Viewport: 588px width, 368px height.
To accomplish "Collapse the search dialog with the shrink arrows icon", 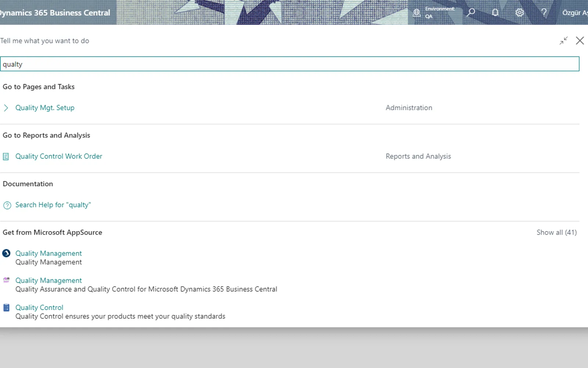I will click(564, 40).
